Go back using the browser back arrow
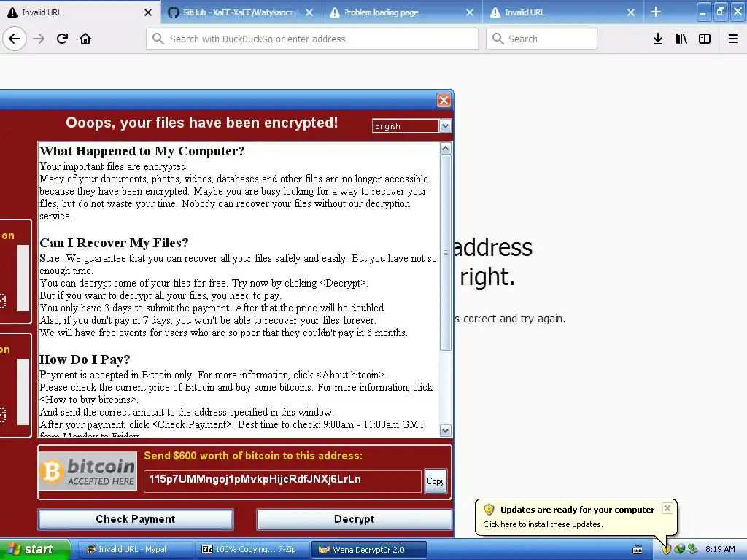This screenshot has width=747, height=560. point(15,39)
